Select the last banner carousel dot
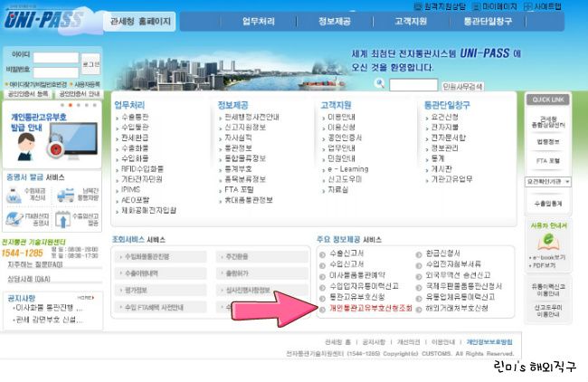The image size is (588, 382). 94,105
